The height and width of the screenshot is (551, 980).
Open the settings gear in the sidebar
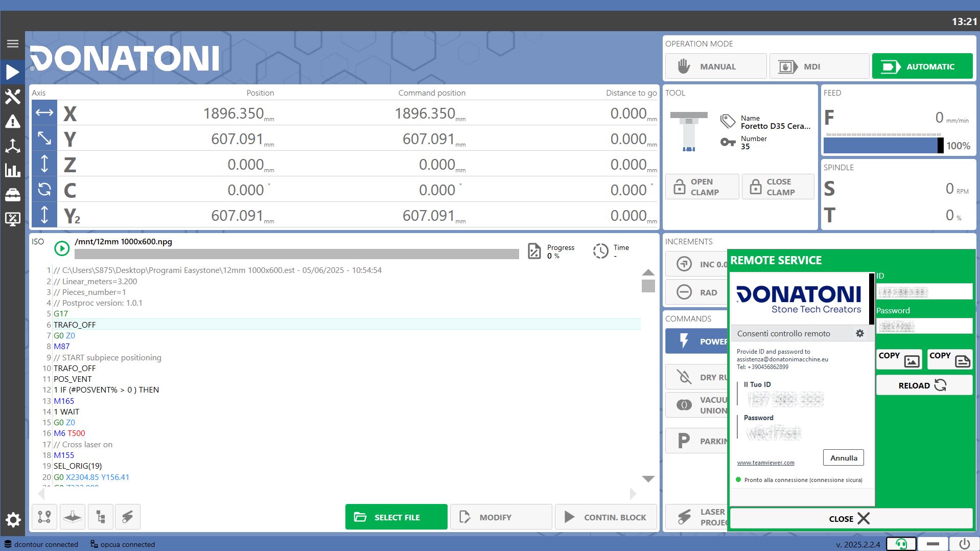tap(13, 520)
